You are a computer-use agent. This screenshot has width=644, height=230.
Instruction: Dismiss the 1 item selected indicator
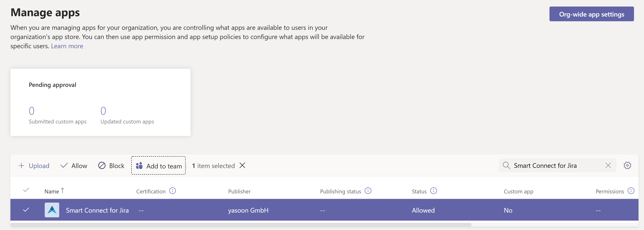tap(242, 165)
